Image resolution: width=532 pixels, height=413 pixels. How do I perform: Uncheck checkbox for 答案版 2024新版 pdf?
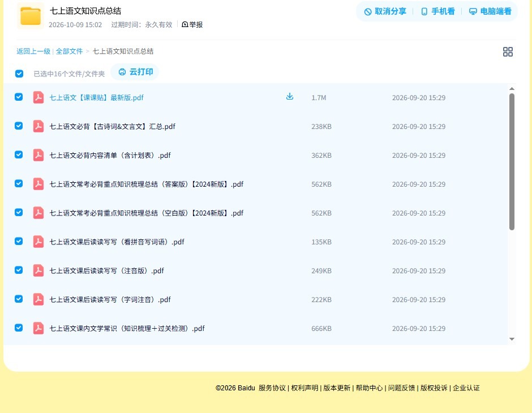click(x=19, y=183)
